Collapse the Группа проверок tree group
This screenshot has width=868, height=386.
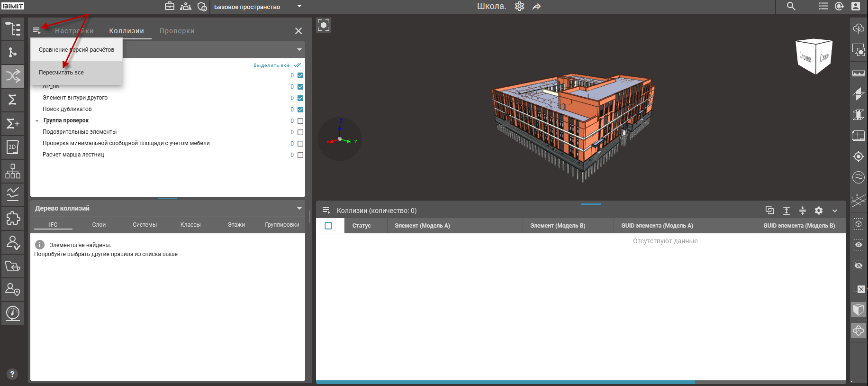tap(37, 121)
